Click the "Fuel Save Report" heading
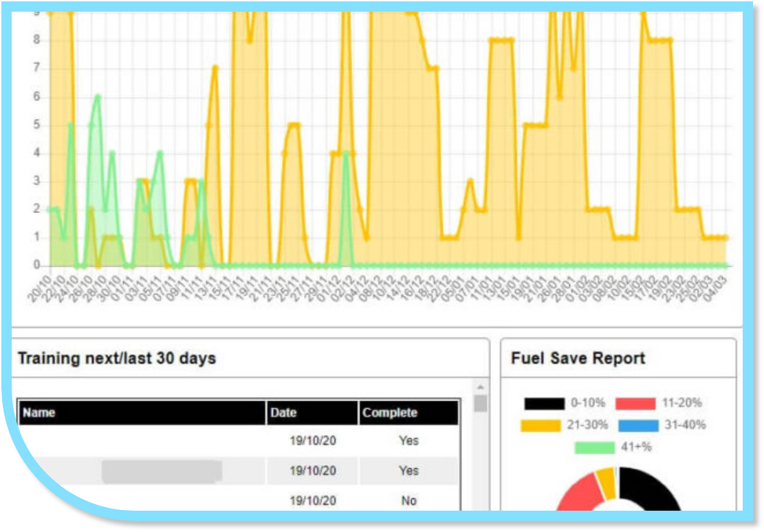764x532 pixels. (578, 359)
